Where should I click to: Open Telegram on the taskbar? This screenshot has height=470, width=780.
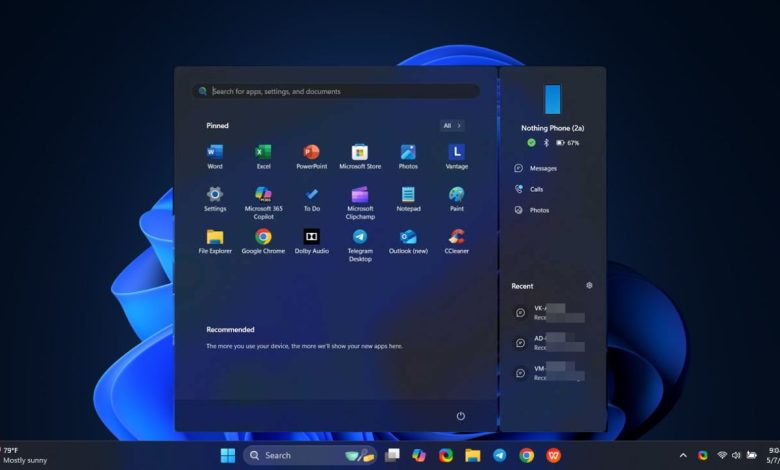point(499,455)
